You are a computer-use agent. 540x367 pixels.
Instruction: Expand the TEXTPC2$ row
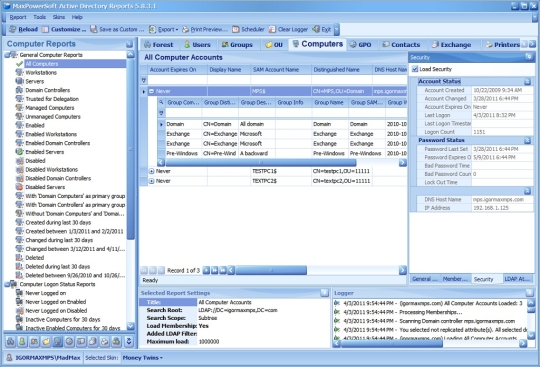152,181
